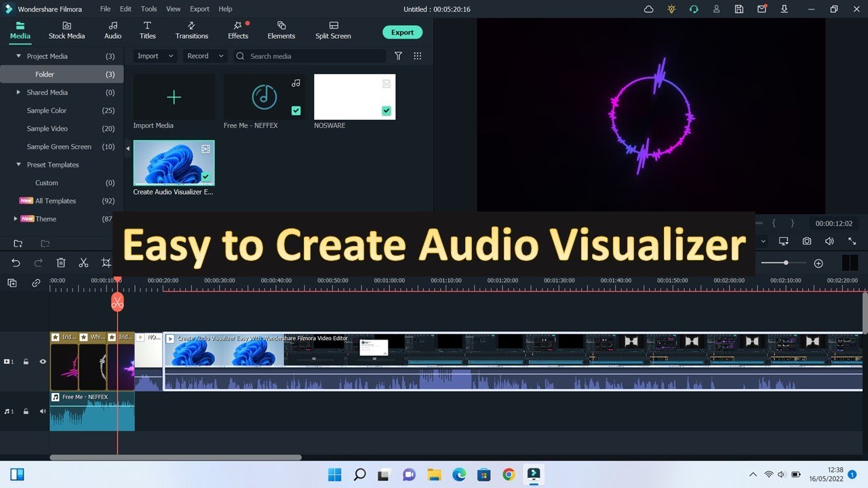
Task: Hide video track 1 with eye icon
Action: click(x=42, y=362)
